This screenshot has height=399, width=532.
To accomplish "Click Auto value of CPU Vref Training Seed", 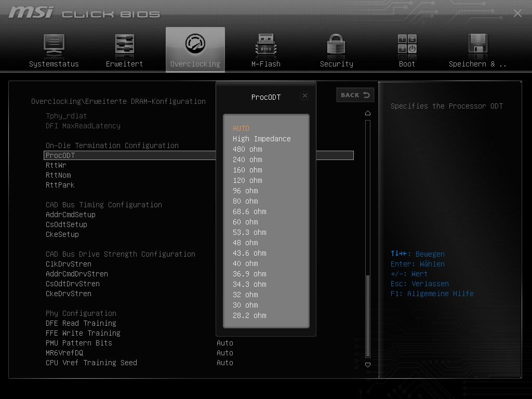I will tap(225, 363).
